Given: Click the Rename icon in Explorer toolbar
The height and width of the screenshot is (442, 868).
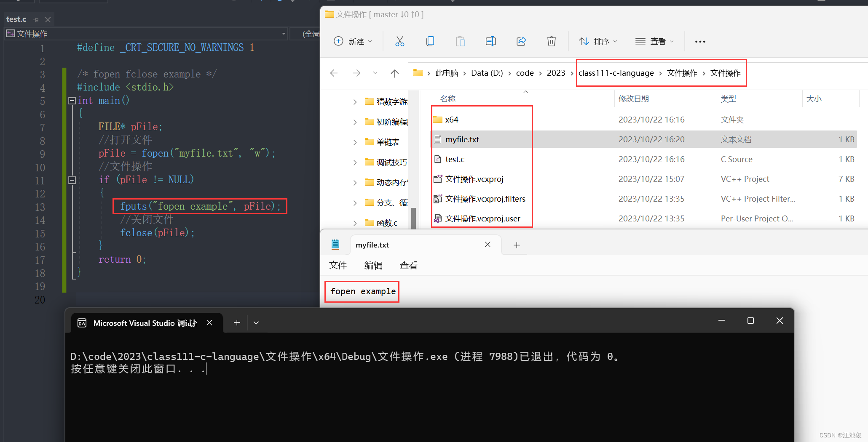Looking at the screenshot, I should pos(491,41).
